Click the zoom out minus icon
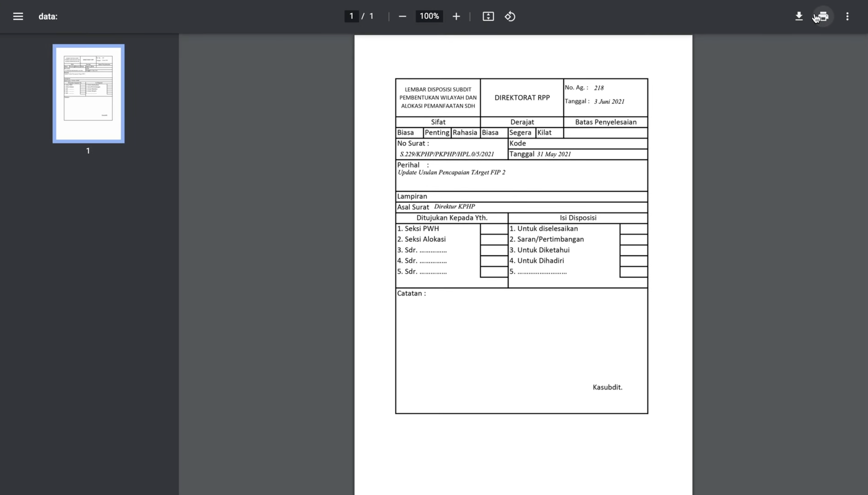This screenshot has height=495, width=868. click(402, 16)
